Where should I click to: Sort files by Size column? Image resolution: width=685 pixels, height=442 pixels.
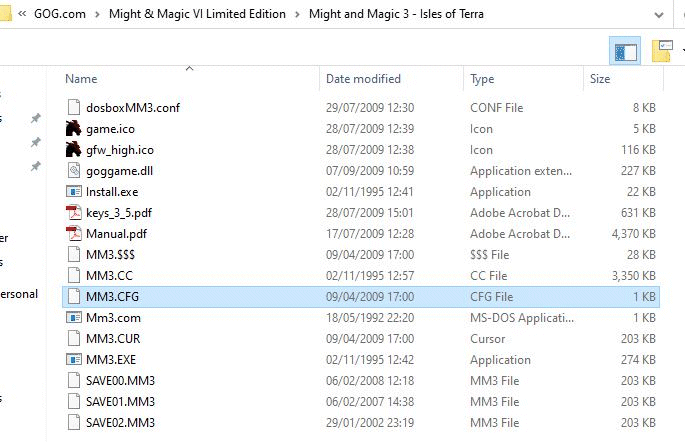pyautogui.click(x=600, y=79)
